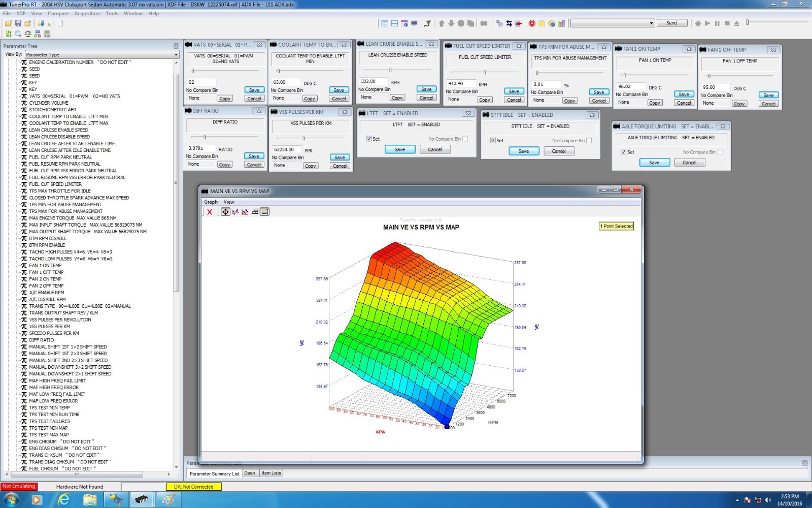
Task: Toggle the LTFT Set checkbox
Action: click(x=369, y=139)
